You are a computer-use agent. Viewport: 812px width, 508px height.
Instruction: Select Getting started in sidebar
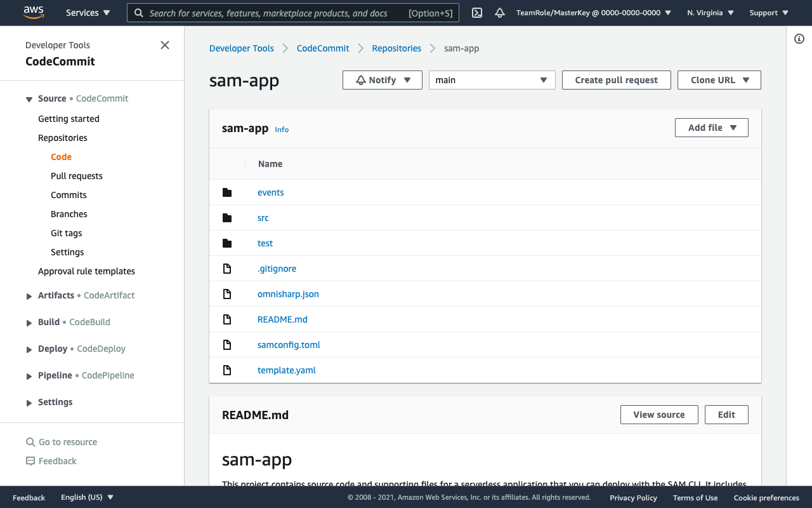tap(69, 119)
